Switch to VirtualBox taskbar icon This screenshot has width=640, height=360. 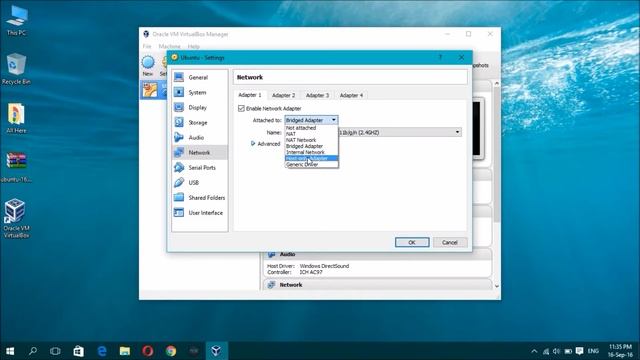pyautogui.click(x=216, y=351)
